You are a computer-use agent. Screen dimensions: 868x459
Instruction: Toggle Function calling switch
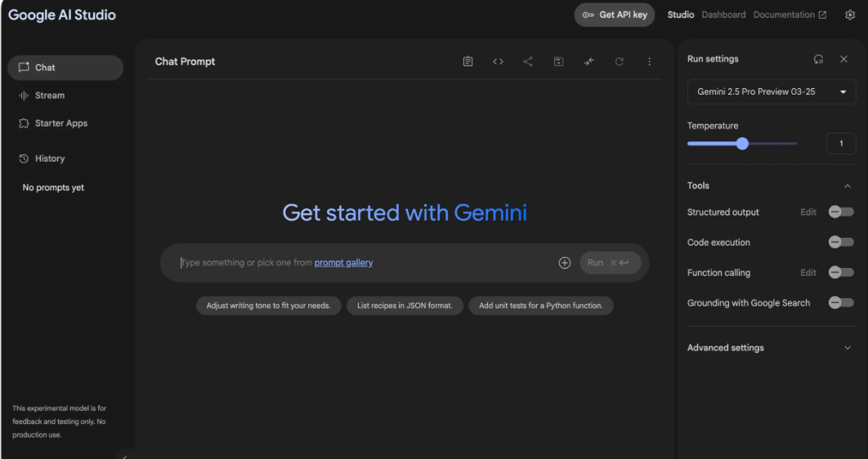pos(841,272)
